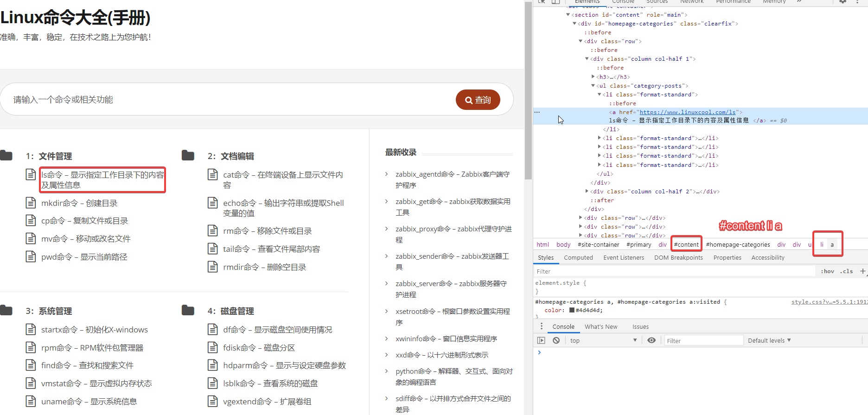
Task: Open the 文件管理 category heading
Action: (55, 156)
